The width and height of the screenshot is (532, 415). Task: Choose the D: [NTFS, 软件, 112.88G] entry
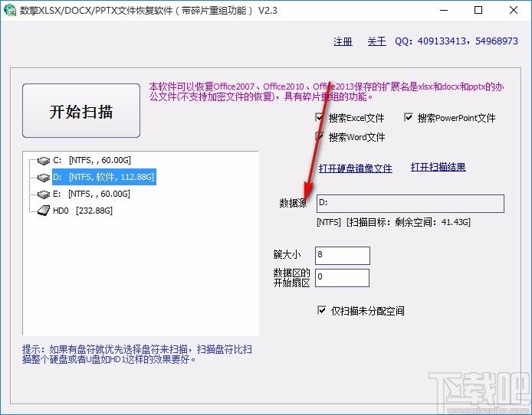103,177
